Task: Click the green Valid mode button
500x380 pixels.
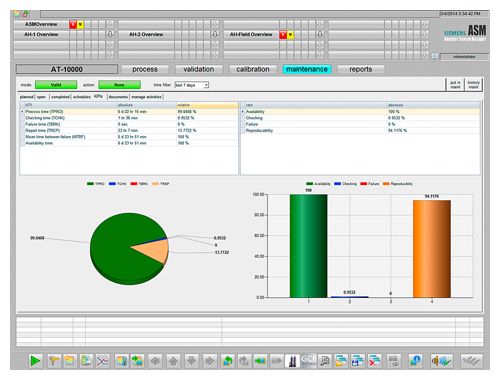Action: tap(56, 85)
